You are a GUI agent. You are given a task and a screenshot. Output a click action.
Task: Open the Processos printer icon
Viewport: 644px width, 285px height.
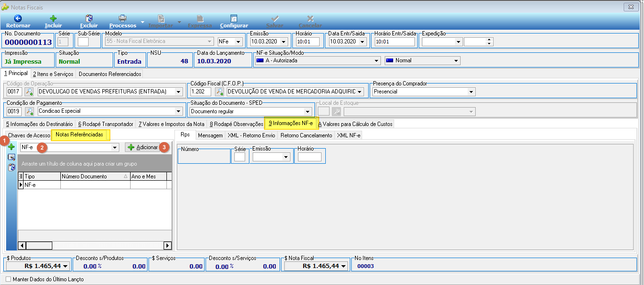coord(123,18)
